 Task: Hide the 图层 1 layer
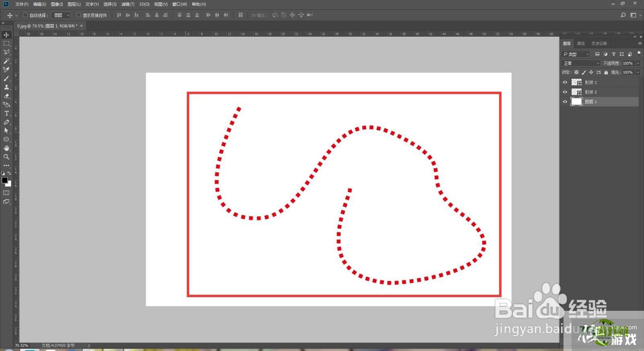565,102
